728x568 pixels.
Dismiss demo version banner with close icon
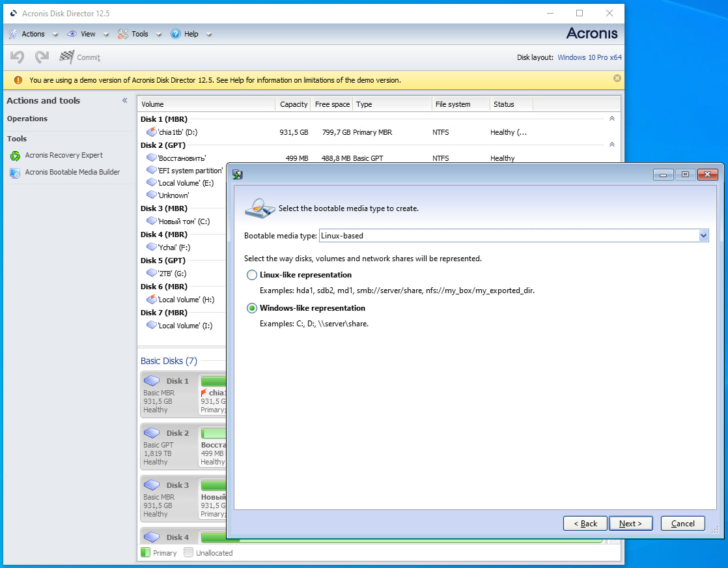pos(617,78)
